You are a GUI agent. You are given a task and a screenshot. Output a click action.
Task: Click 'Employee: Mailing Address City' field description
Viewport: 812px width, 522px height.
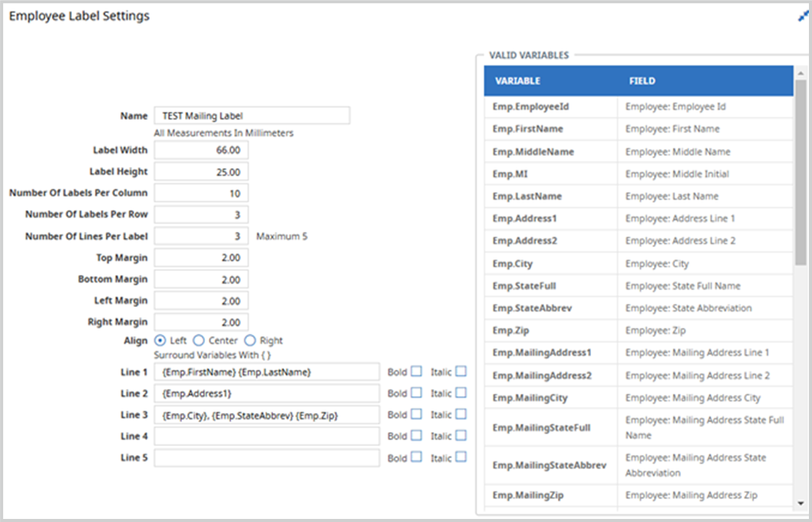(x=693, y=398)
